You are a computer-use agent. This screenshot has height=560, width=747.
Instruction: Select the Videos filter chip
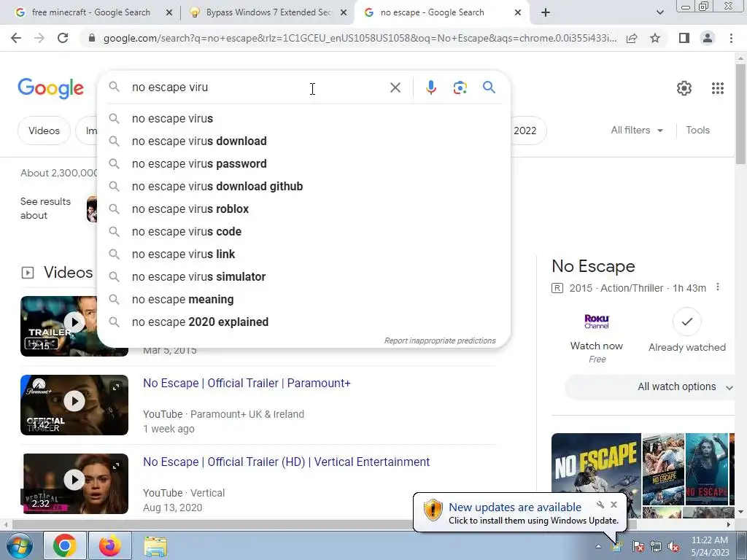click(x=44, y=131)
